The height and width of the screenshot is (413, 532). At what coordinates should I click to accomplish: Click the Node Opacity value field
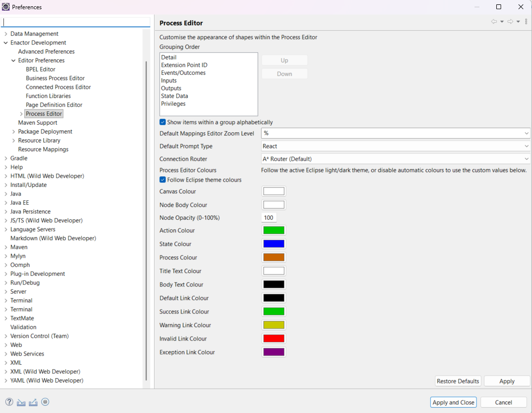click(269, 218)
